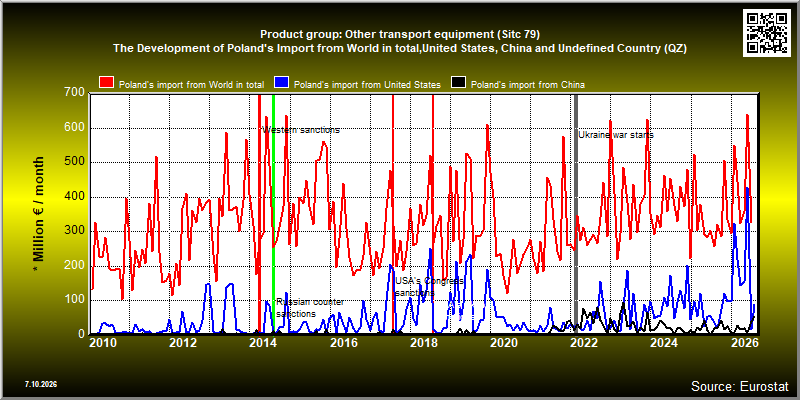Click 'Poland's import from World in total' label

point(191,85)
